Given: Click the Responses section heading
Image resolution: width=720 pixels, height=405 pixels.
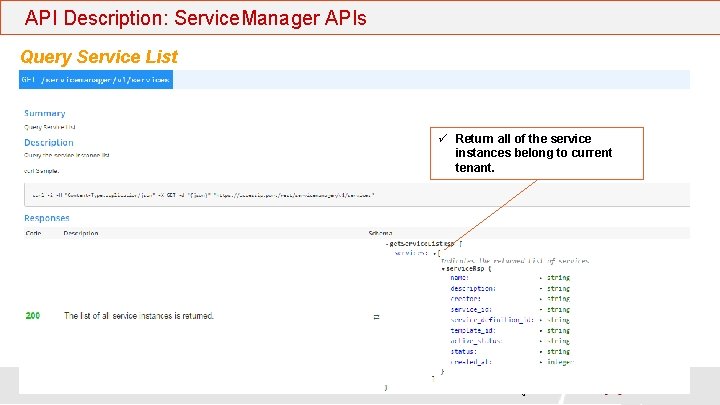Looking at the screenshot, I should click(47, 218).
